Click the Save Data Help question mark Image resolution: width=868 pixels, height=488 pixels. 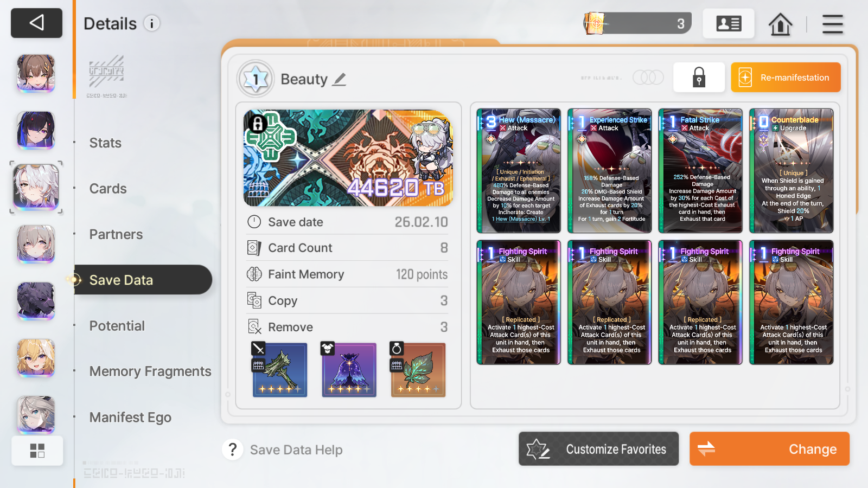233,450
